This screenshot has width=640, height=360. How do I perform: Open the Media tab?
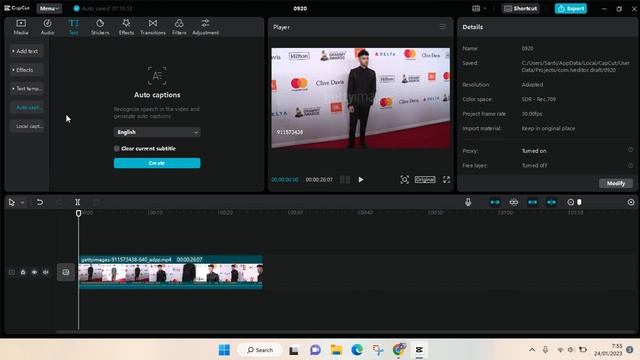[21, 27]
